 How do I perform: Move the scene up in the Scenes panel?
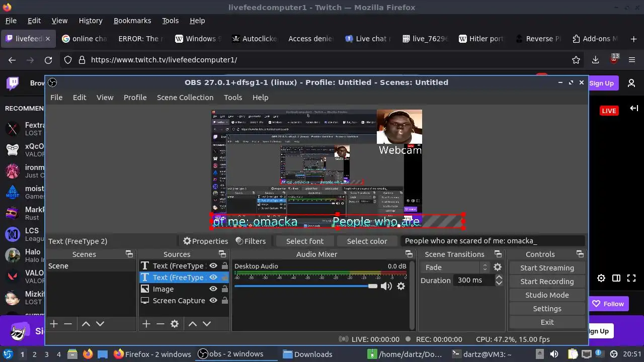[x=86, y=324]
